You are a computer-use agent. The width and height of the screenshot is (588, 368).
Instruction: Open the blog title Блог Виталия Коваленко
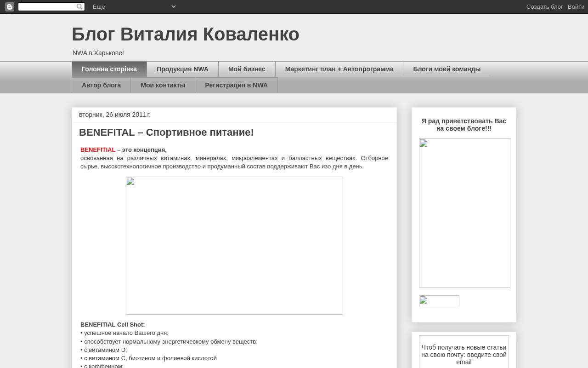[186, 34]
